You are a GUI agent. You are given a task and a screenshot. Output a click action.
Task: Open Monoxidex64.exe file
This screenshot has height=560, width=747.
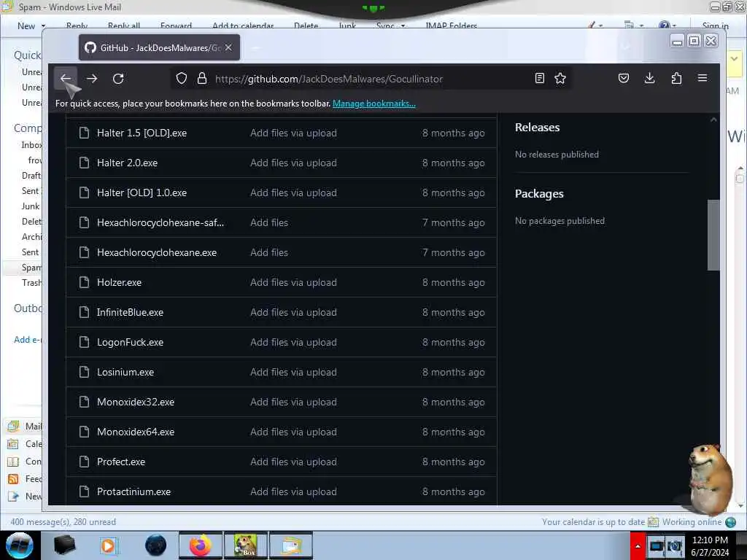pyautogui.click(x=135, y=432)
